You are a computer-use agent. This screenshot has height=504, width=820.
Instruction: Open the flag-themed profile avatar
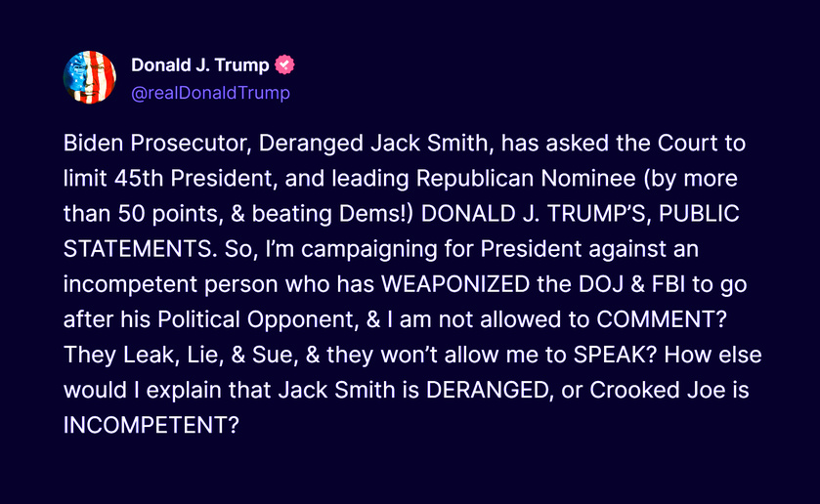click(89, 77)
